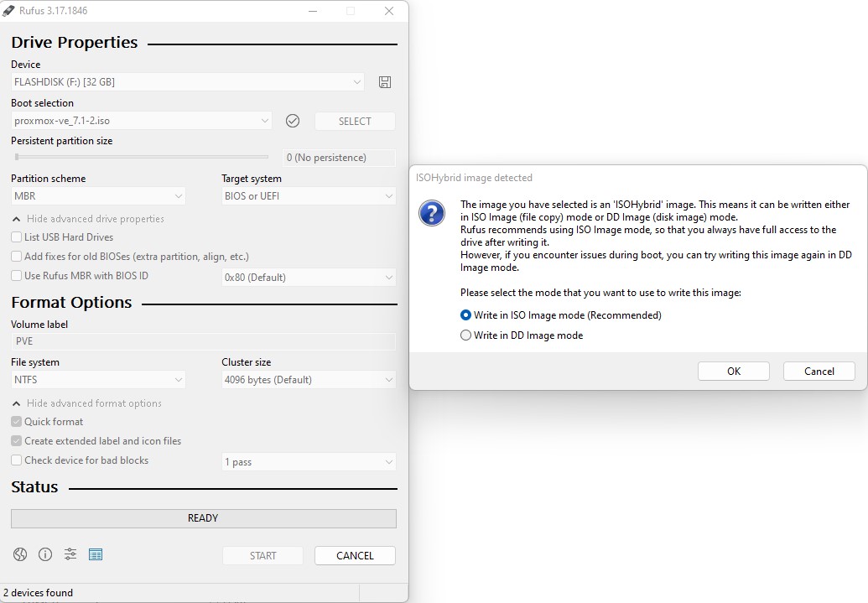Viewport: 868px width, 603px height.
Task: Click the READY status progress bar
Action: click(204, 518)
